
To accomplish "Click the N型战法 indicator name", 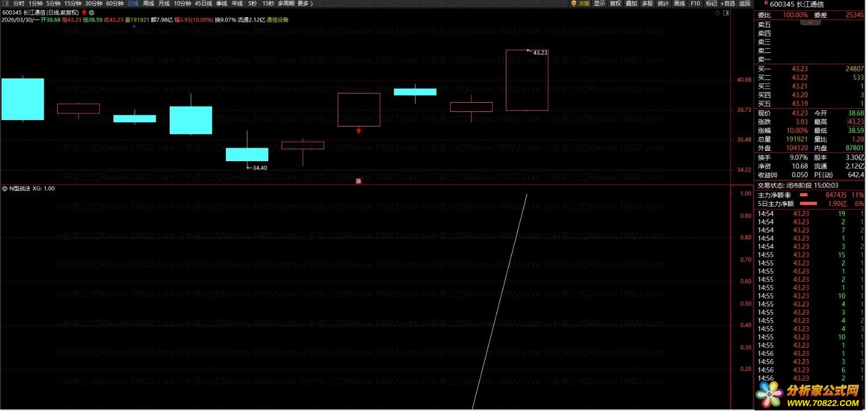I will (x=19, y=189).
